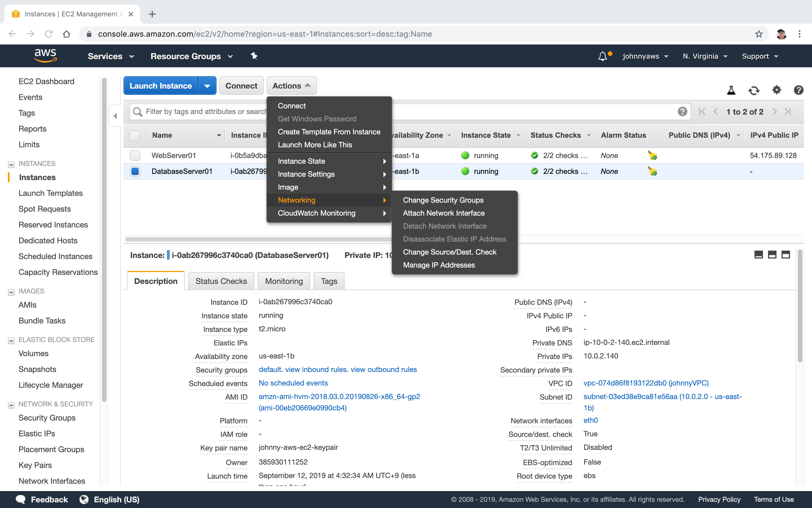The image size is (812, 508).
Task: Click the pin shortcuts icon in AWS header
Action: point(254,56)
